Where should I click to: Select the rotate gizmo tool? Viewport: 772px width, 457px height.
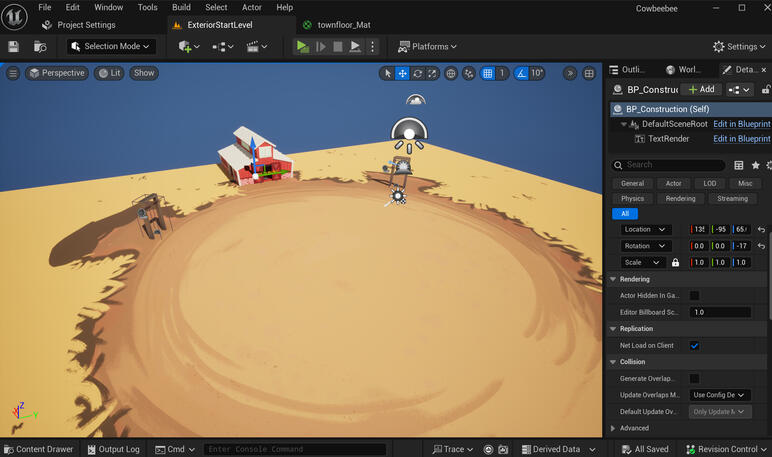[x=417, y=73]
